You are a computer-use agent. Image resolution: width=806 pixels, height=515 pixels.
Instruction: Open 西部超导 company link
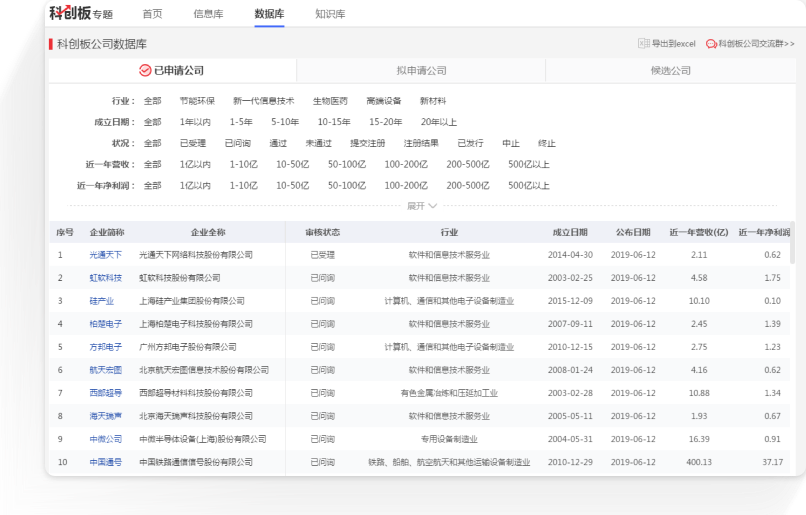[106, 393]
